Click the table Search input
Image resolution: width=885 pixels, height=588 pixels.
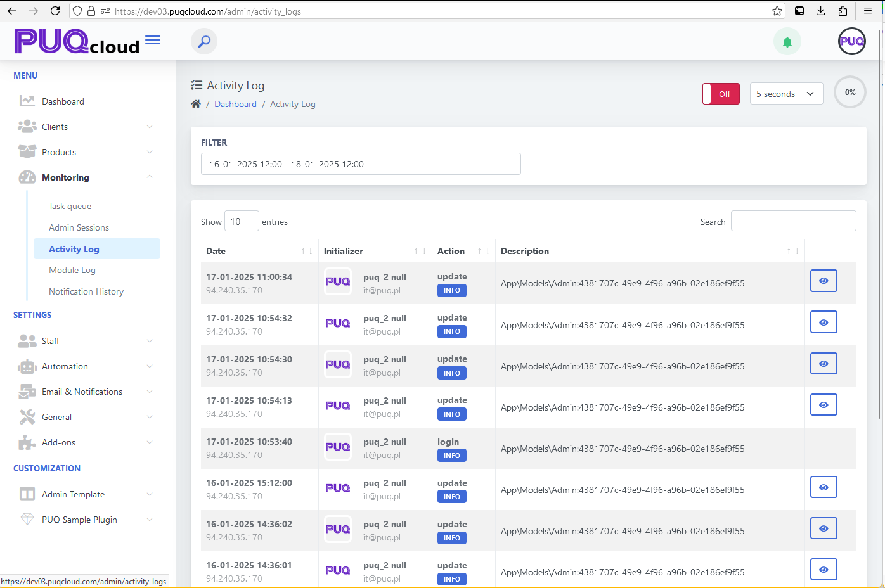[x=793, y=221]
